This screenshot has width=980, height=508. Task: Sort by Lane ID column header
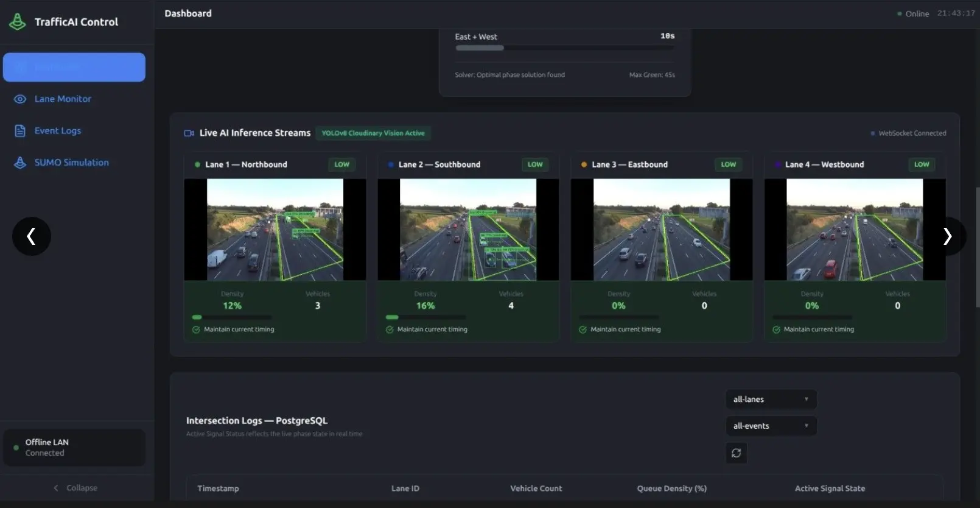pos(405,489)
